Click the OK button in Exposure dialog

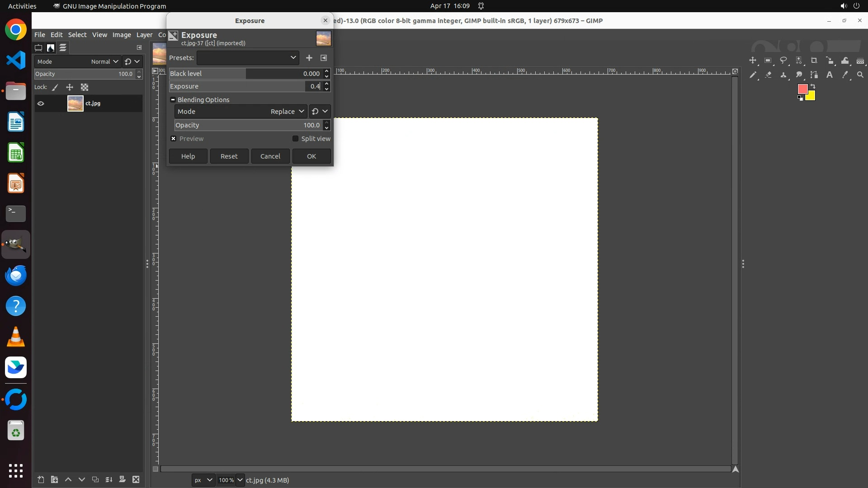point(311,156)
